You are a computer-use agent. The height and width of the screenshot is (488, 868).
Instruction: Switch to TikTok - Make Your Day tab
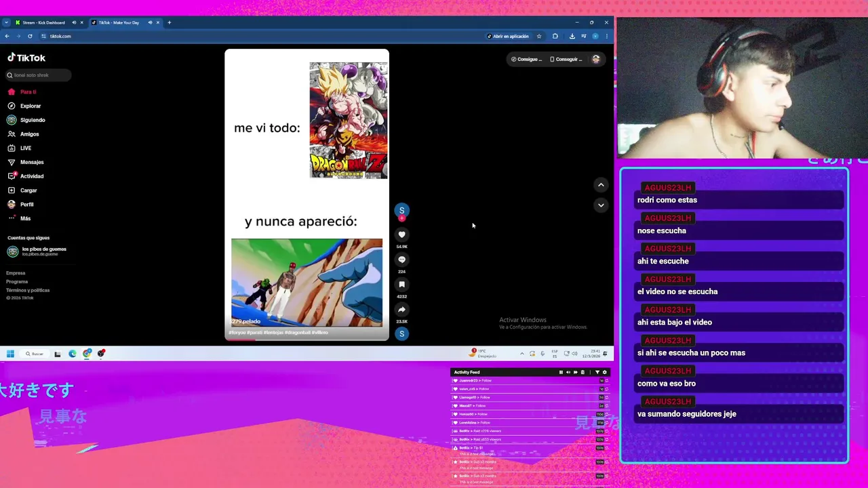(125, 22)
